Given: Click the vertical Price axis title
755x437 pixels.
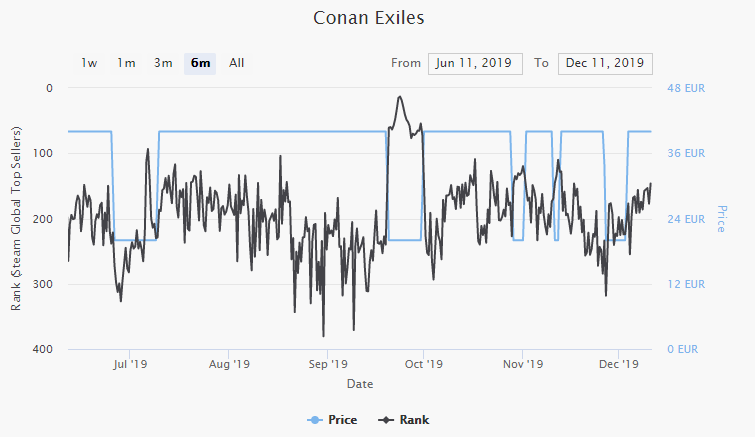Looking at the screenshot, I should [720, 218].
